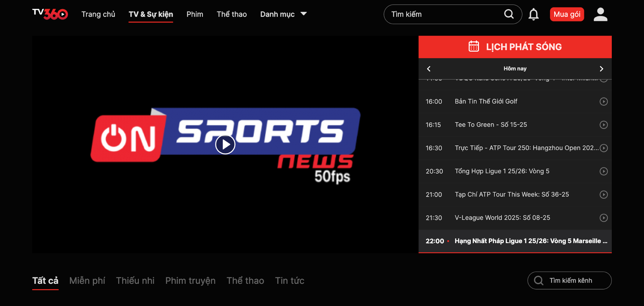
Task: Select the Thiếu nhi channel tab
Action: [135, 280]
